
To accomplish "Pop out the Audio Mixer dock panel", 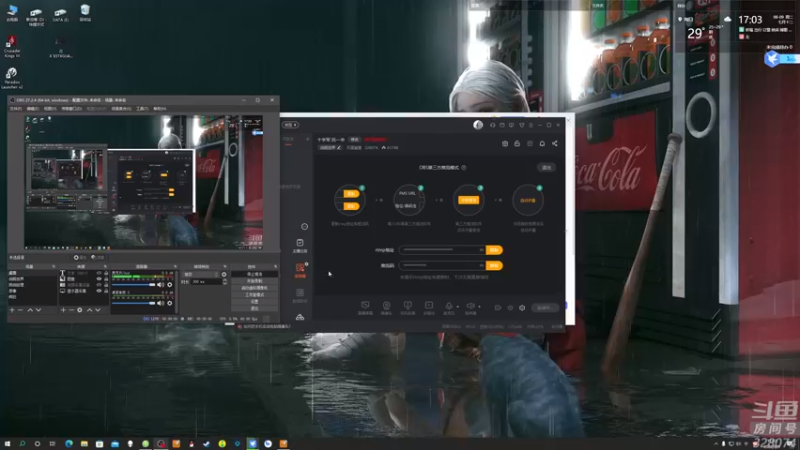I will [x=175, y=266].
